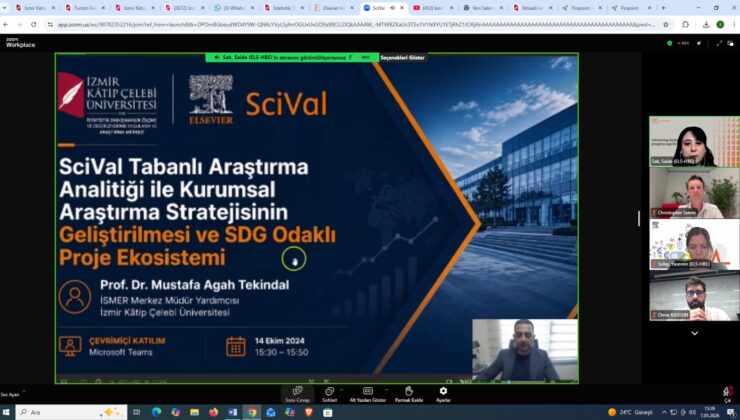Switch to the Elsevier tab
The image size is (740, 420).
[x=333, y=8]
